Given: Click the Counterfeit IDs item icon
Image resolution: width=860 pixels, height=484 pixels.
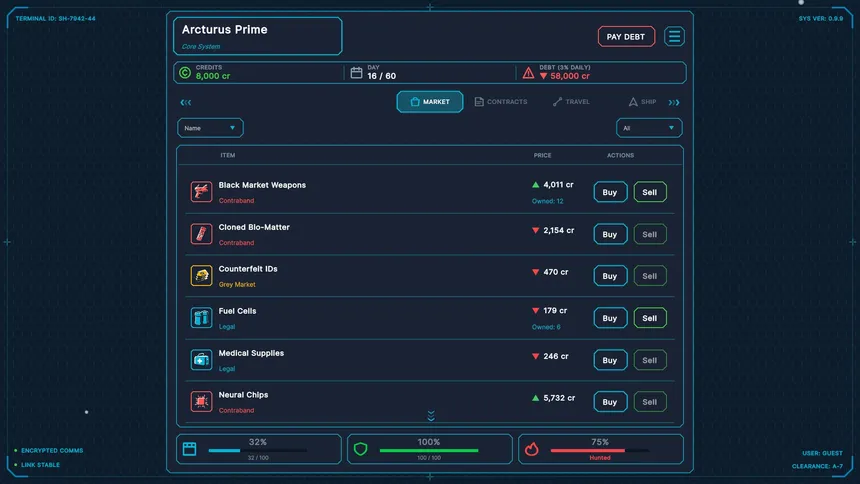Looking at the screenshot, I should 201,275.
